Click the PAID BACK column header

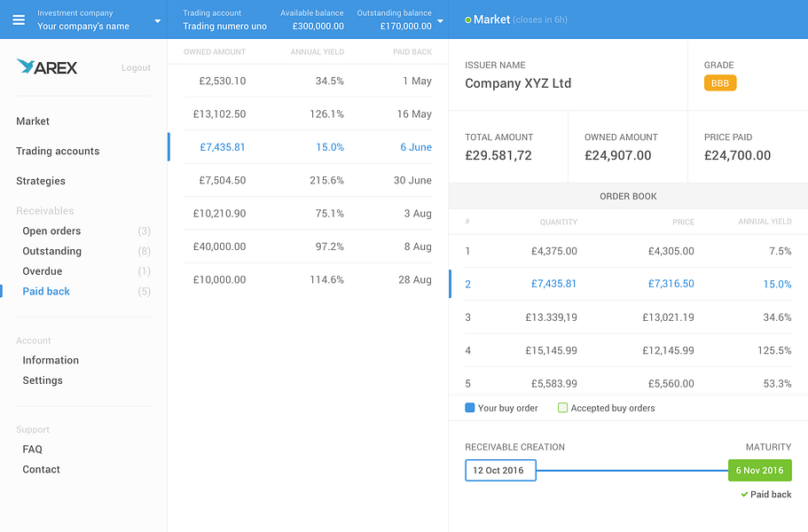point(412,52)
